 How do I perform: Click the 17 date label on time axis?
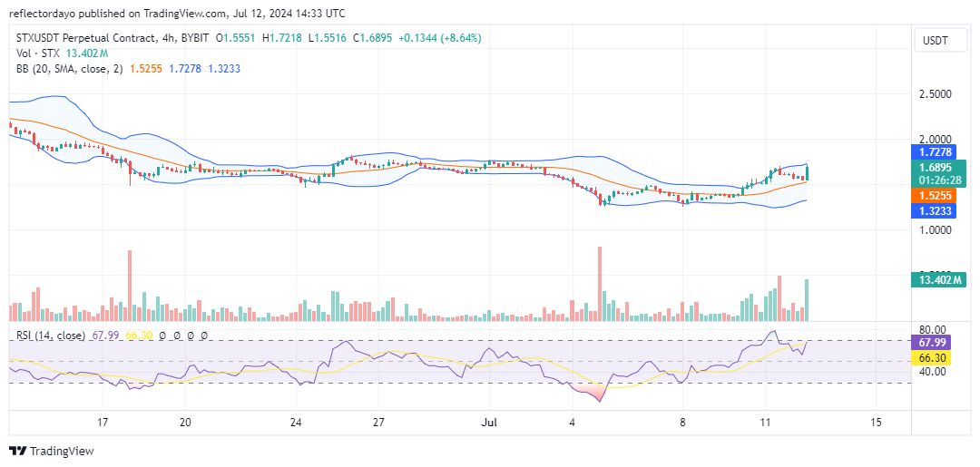(x=103, y=422)
